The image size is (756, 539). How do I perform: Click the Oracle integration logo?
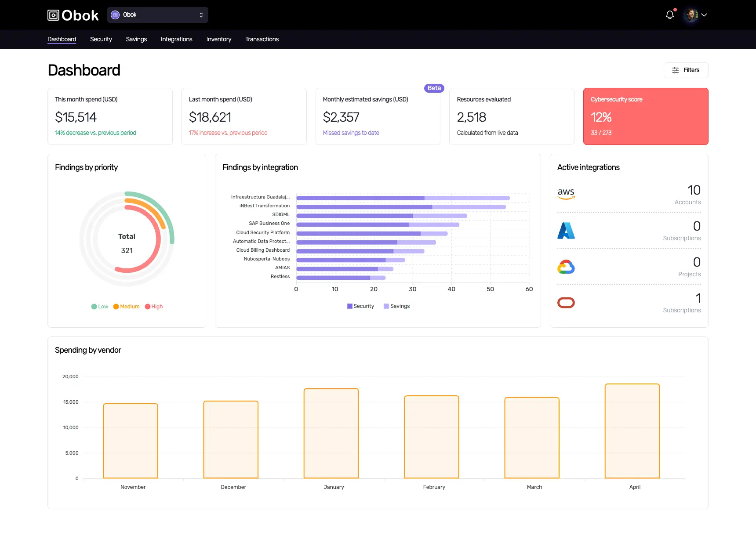pyautogui.click(x=566, y=303)
